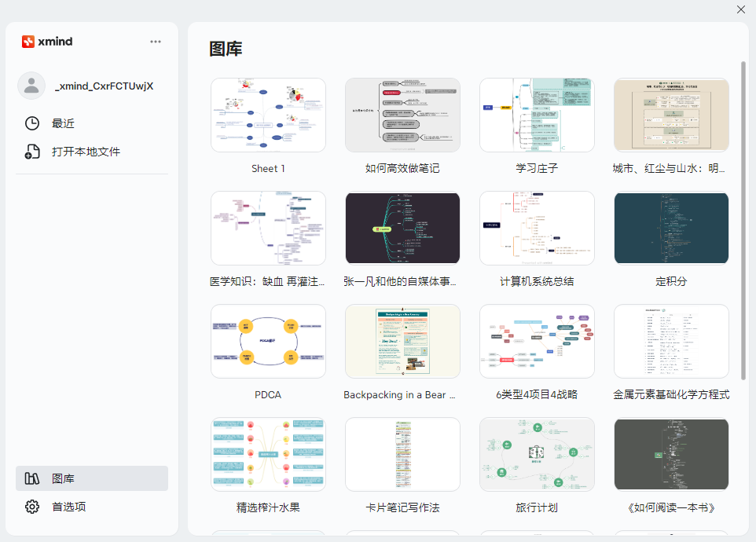
Task: Close the Xmind window
Action: point(740,9)
